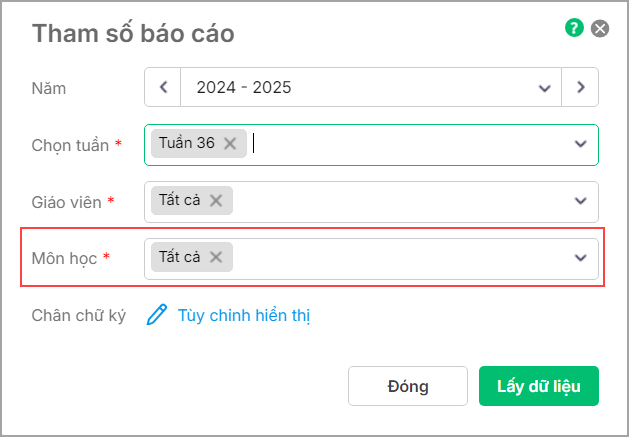Go to the next school year arrow

(x=580, y=87)
